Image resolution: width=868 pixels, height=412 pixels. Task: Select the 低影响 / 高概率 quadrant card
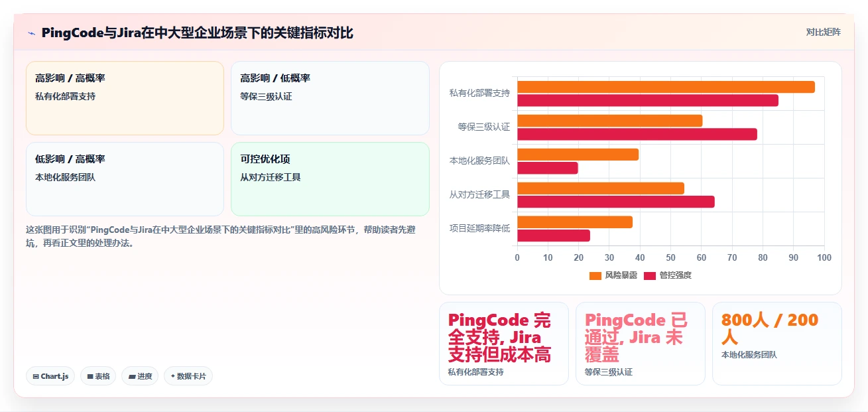point(125,179)
